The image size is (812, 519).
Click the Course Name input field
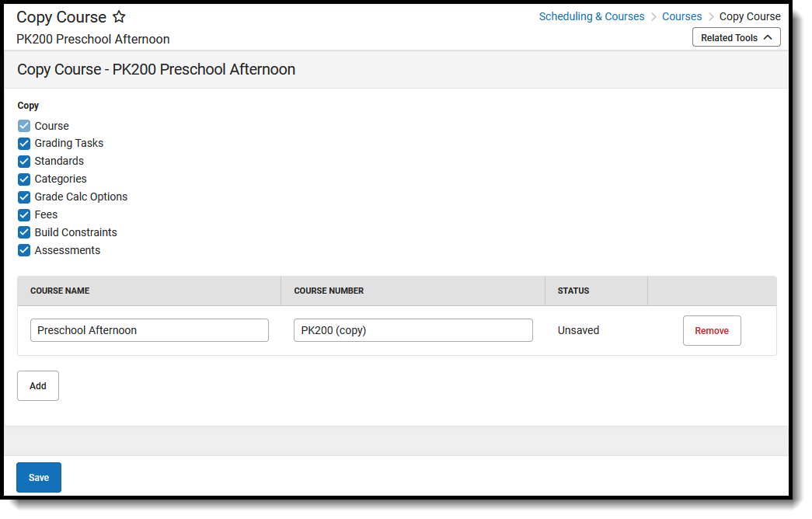click(x=149, y=330)
